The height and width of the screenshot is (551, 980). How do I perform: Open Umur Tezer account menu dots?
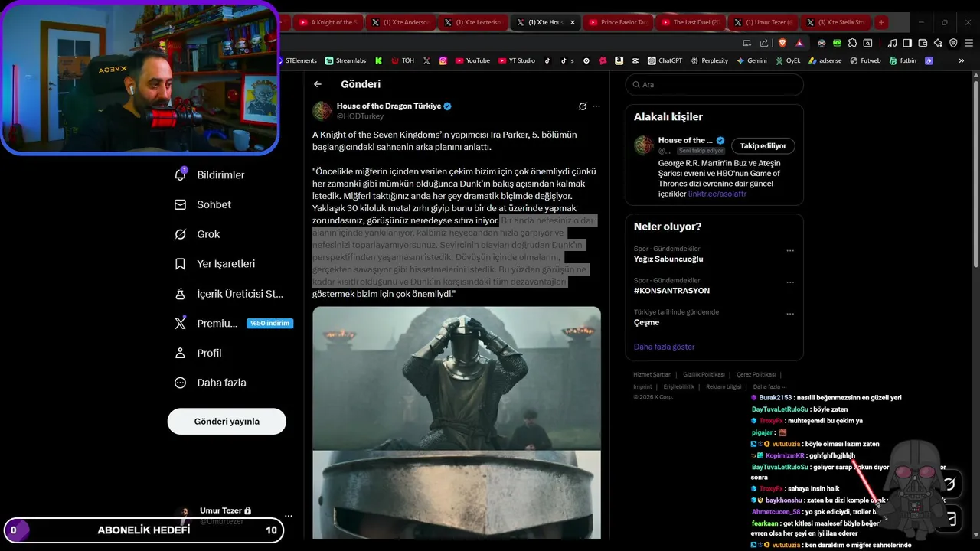(289, 516)
